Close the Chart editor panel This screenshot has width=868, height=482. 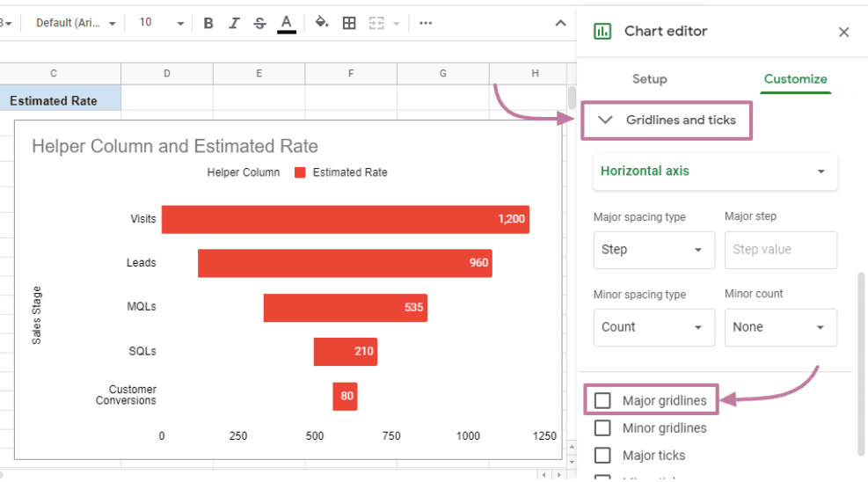[x=843, y=32]
